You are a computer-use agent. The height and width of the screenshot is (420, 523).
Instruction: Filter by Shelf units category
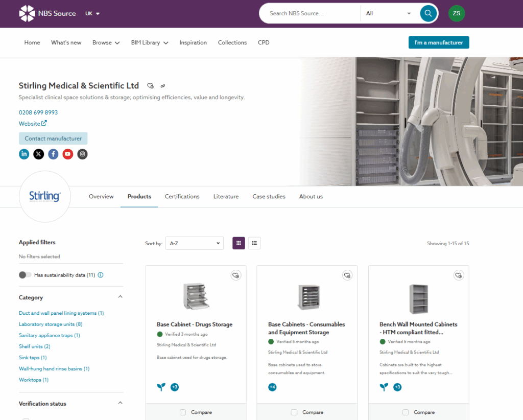pos(35,346)
